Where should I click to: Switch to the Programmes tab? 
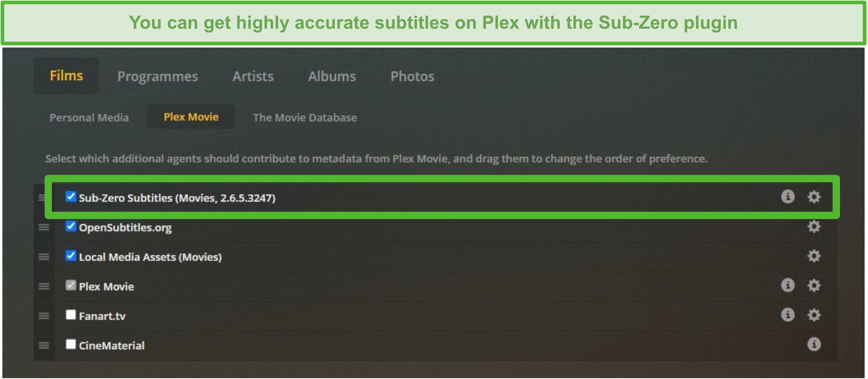(158, 77)
